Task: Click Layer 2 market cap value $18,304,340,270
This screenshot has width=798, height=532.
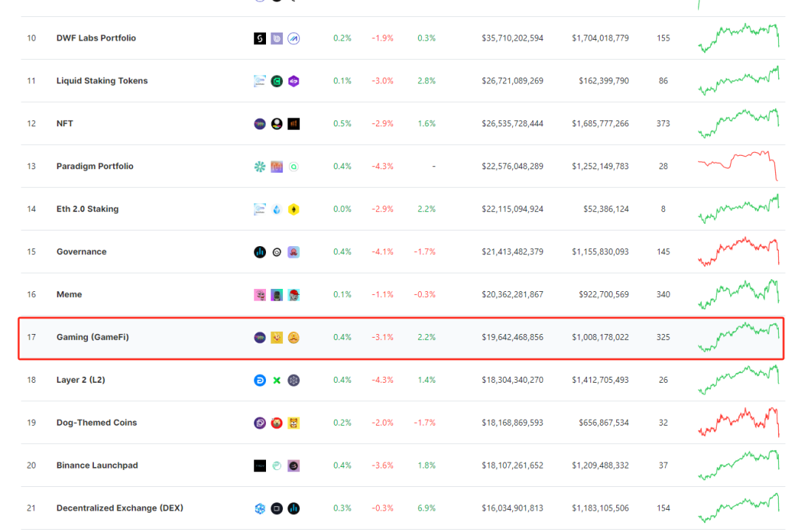Action: pos(512,381)
